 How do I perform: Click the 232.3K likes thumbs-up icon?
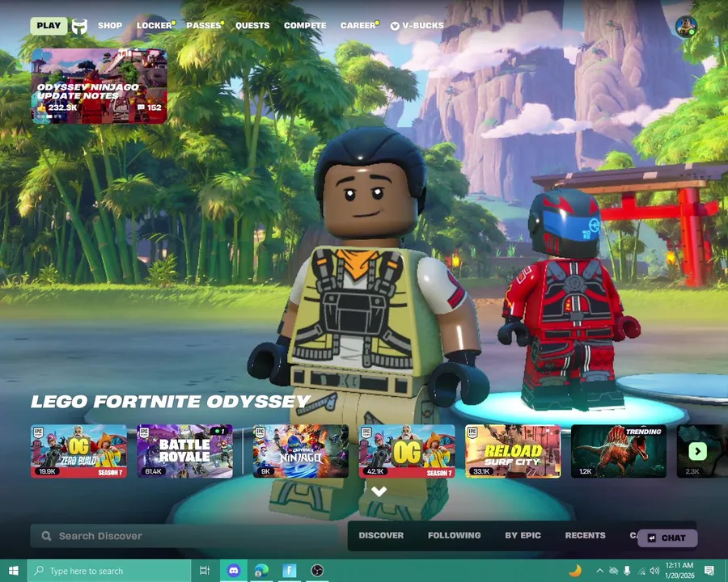42,108
